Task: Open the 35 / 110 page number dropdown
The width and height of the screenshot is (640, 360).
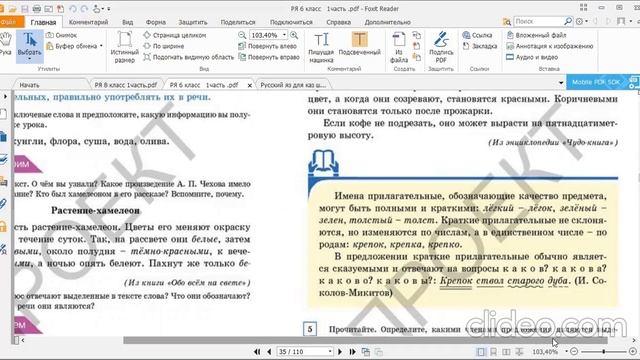Action: click(330, 351)
